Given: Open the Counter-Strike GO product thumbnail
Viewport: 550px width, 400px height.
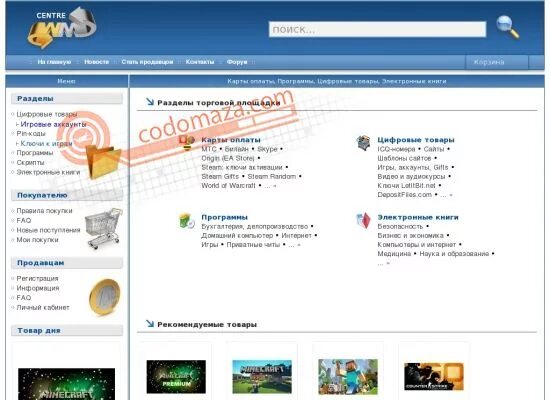Looking at the screenshot, I should coord(434,376).
